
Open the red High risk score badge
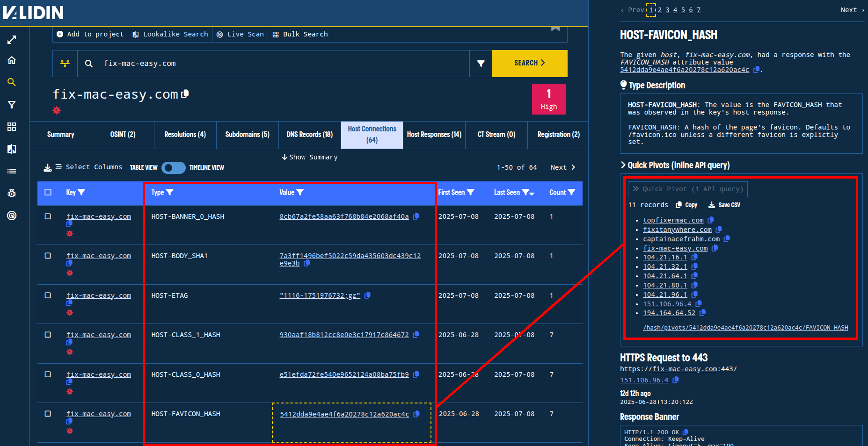(x=549, y=99)
